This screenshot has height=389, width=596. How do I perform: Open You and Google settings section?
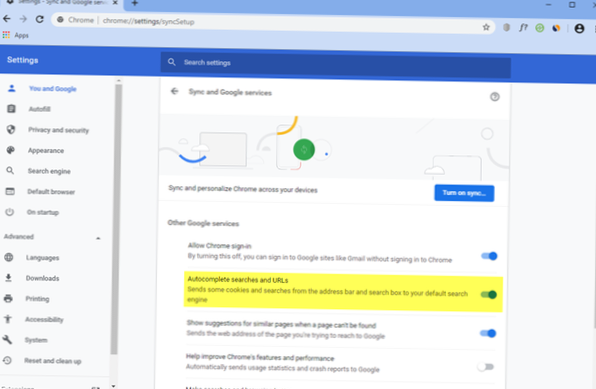53,89
